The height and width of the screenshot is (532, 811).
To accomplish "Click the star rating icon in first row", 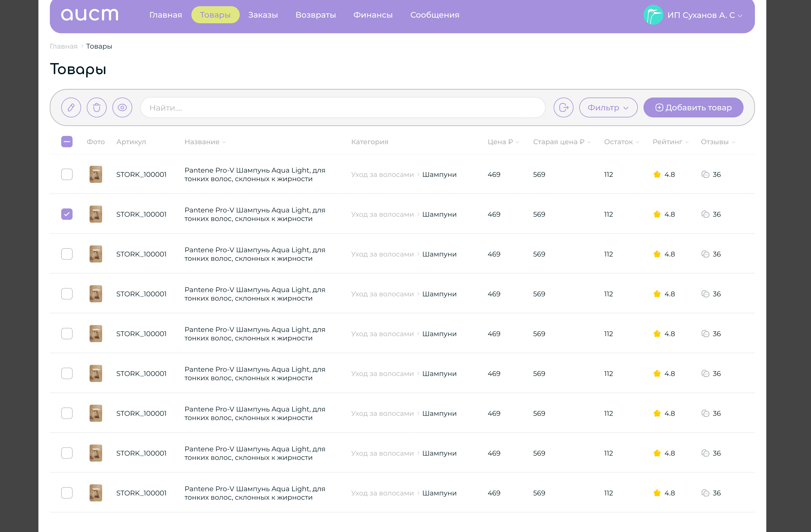I will tap(657, 175).
